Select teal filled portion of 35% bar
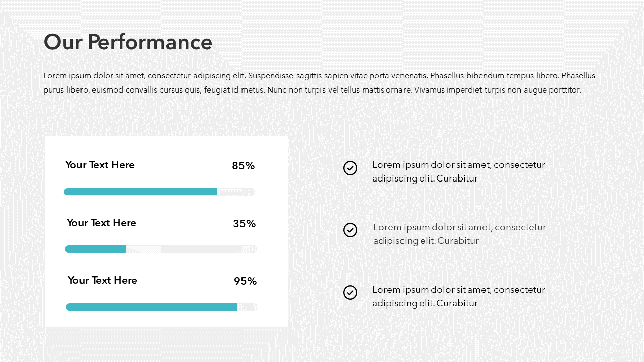 (96, 249)
